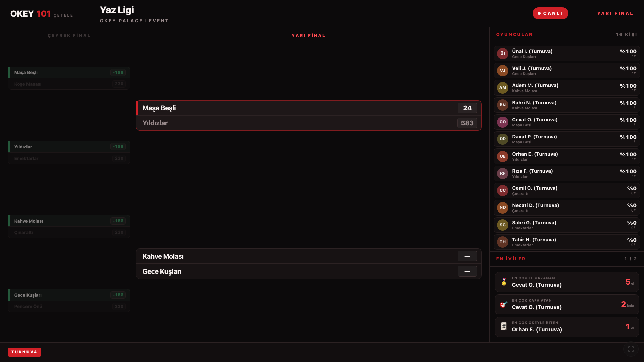Click the target icon for En Çok Kafa Atan
The height and width of the screenshot is (362, 644).
pyautogui.click(x=504, y=304)
